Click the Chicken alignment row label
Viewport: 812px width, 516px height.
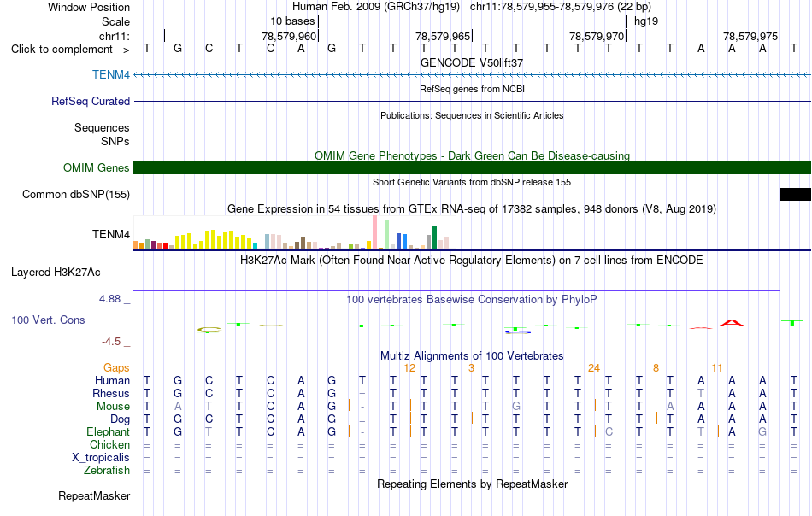point(109,444)
